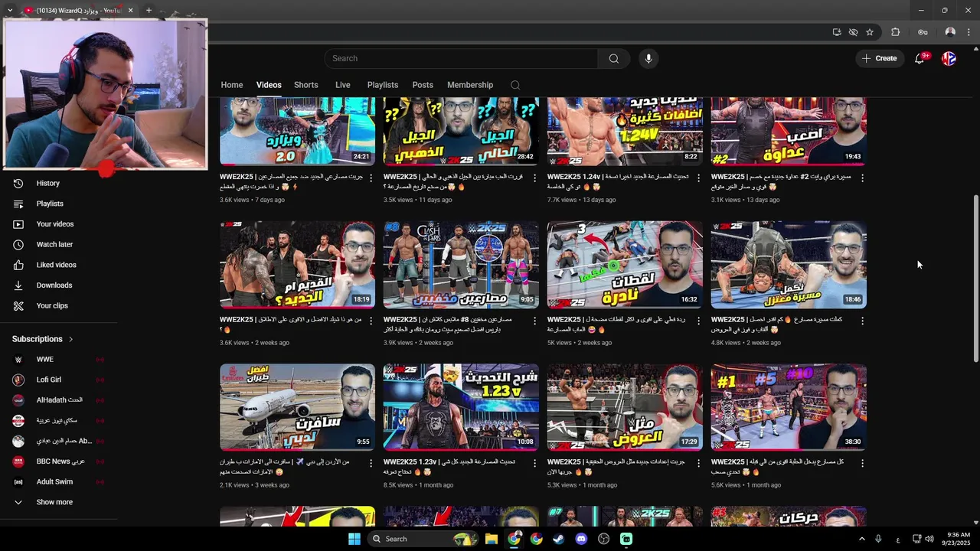Switch to Shorts tab
This screenshot has height=551, width=980.
[305, 85]
